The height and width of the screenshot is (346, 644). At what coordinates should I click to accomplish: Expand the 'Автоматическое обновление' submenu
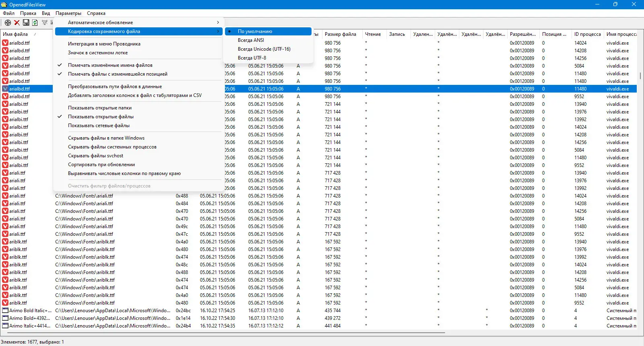tap(139, 23)
